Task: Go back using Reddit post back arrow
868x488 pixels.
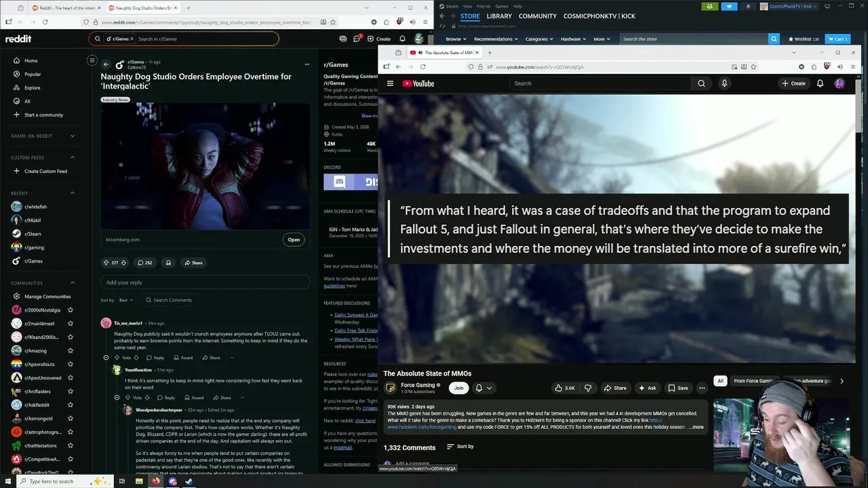Action: tap(106, 64)
